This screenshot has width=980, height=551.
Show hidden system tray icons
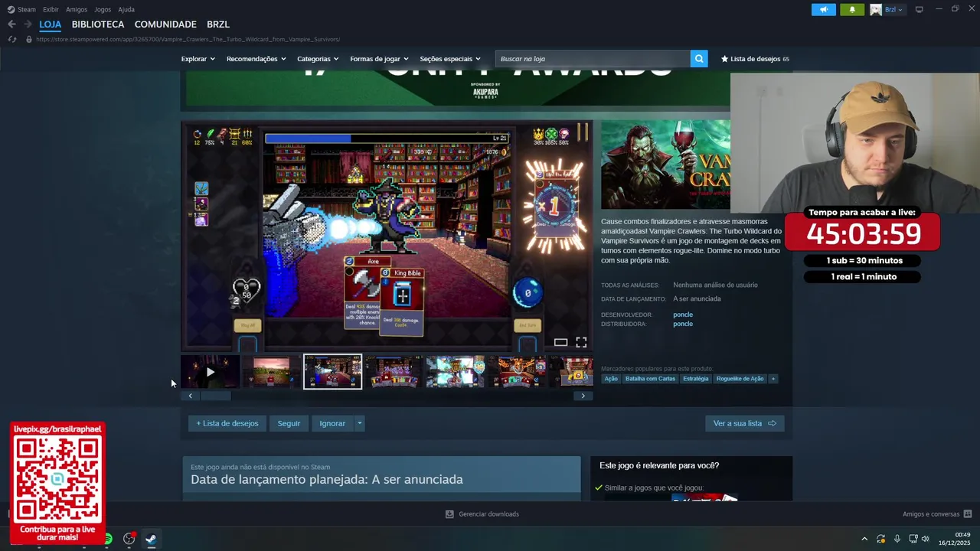pos(864,539)
